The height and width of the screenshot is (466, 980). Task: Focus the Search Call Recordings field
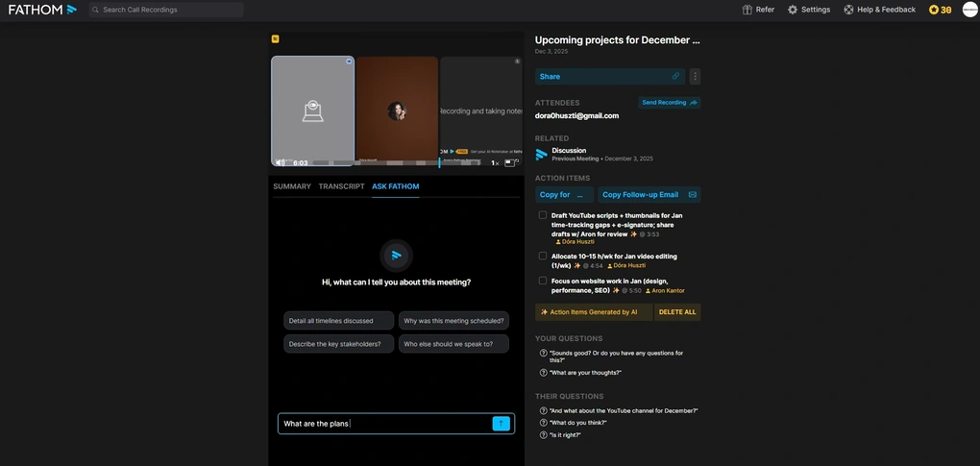point(168,10)
